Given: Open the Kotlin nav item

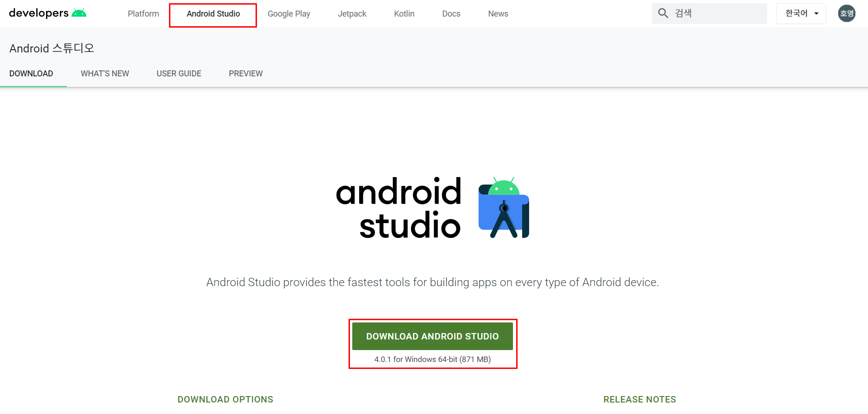Looking at the screenshot, I should click(404, 14).
